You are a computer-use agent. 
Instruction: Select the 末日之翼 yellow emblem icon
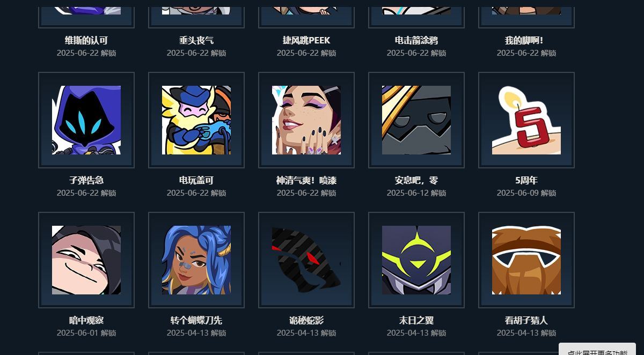[x=416, y=260]
